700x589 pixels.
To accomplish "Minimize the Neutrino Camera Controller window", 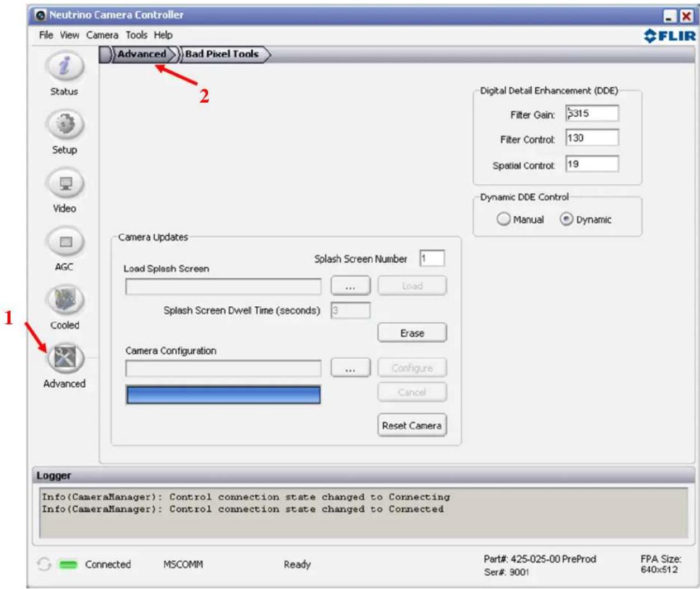I will pos(669,16).
